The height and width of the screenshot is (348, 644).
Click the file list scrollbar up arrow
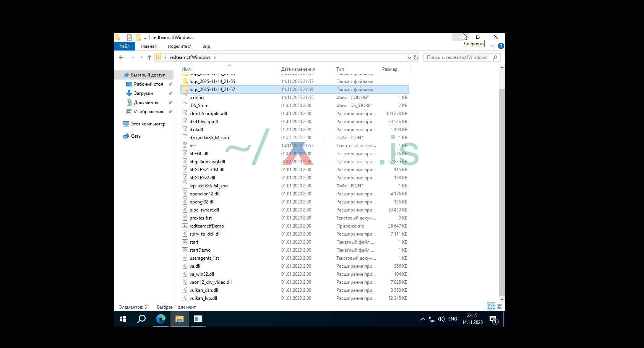(502, 68)
